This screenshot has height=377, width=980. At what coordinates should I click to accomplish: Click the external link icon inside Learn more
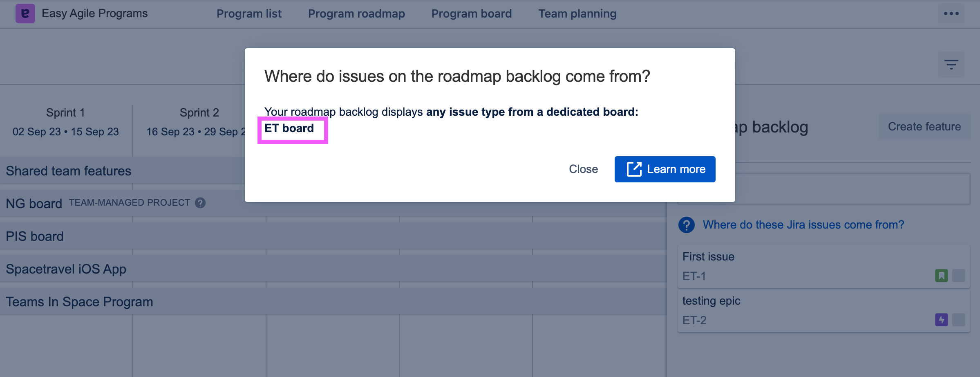click(634, 169)
